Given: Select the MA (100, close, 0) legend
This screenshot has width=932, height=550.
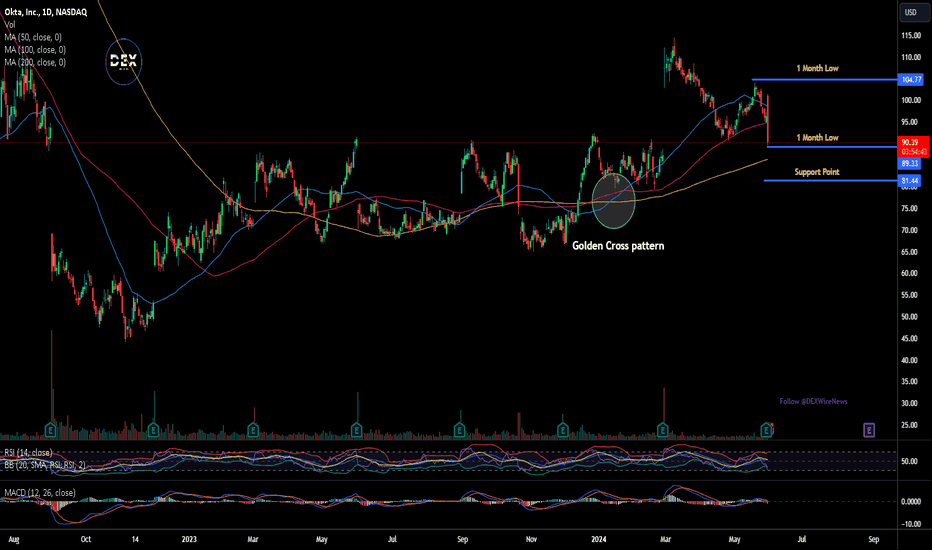Looking at the screenshot, I should click(35, 50).
